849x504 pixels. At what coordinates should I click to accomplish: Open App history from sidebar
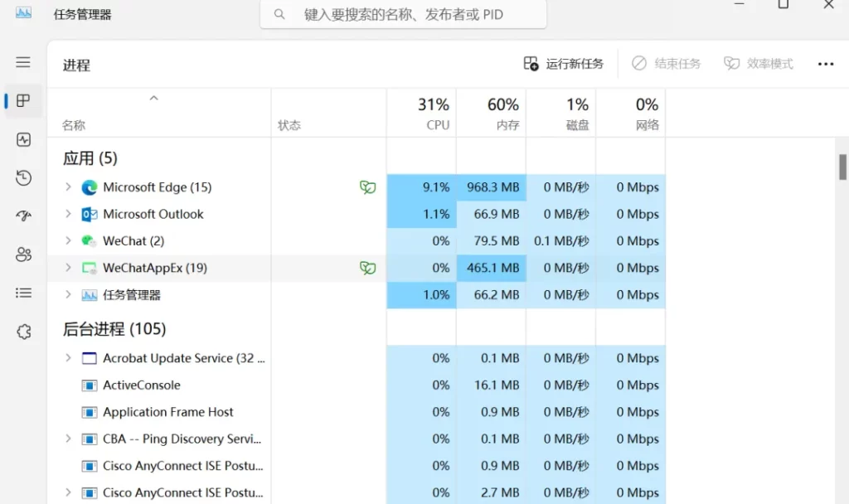(x=23, y=177)
